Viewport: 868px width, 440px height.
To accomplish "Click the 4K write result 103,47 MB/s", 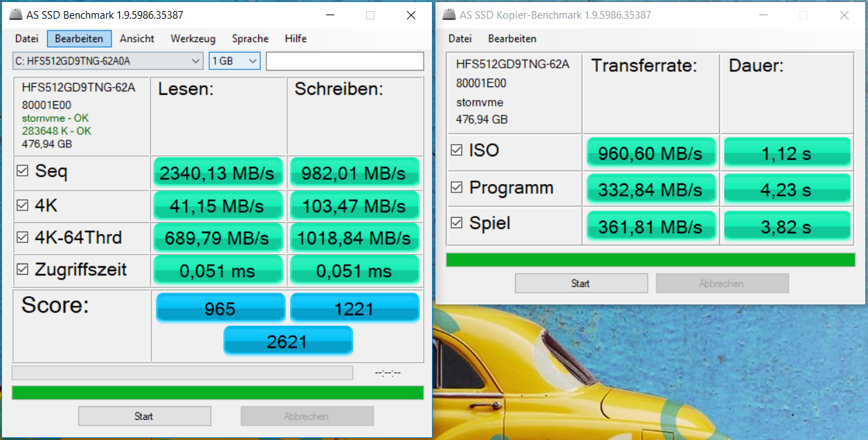I will (354, 205).
